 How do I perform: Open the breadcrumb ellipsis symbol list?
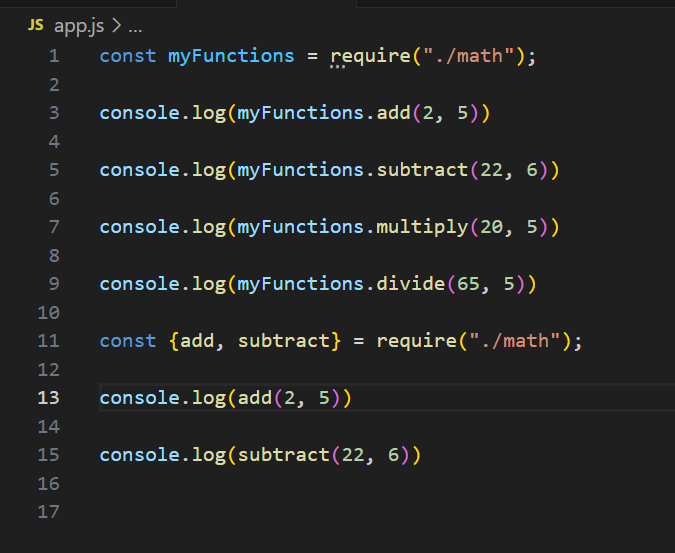[x=135, y=30]
